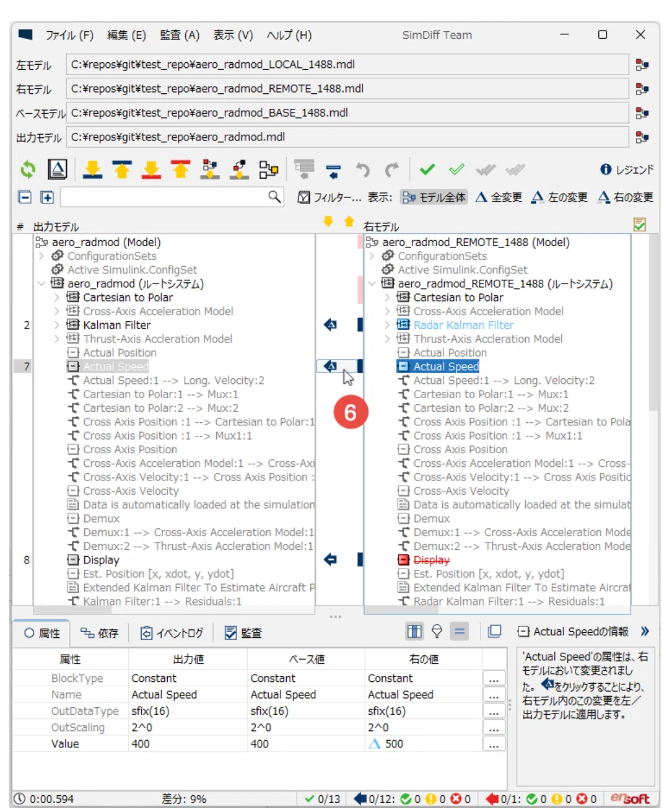Open the ファイル (F) menu
Screen dimensions: 663x812
pos(69,35)
